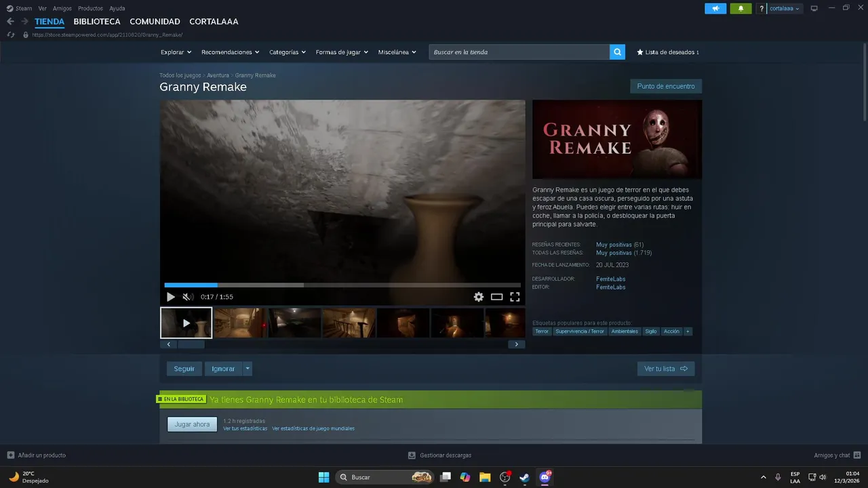This screenshot has width=868, height=488.
Task: Toggle theater mode on the video
Action: pos(496,297)
